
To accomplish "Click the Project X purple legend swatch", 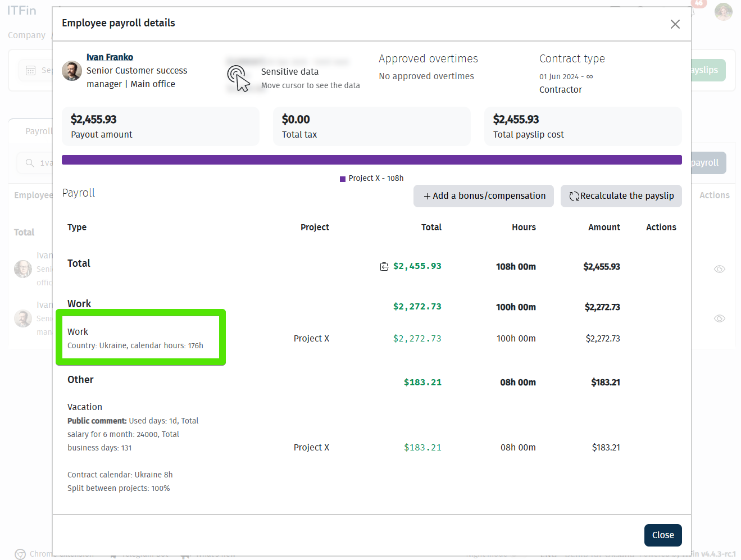I will [343, 179].
